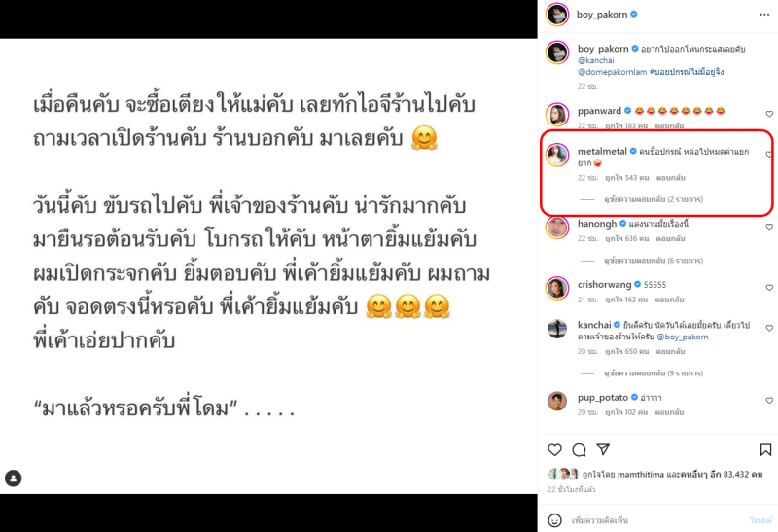Like kanchai's comment with heart
778x532 pixels.
[x=769, y=328]
